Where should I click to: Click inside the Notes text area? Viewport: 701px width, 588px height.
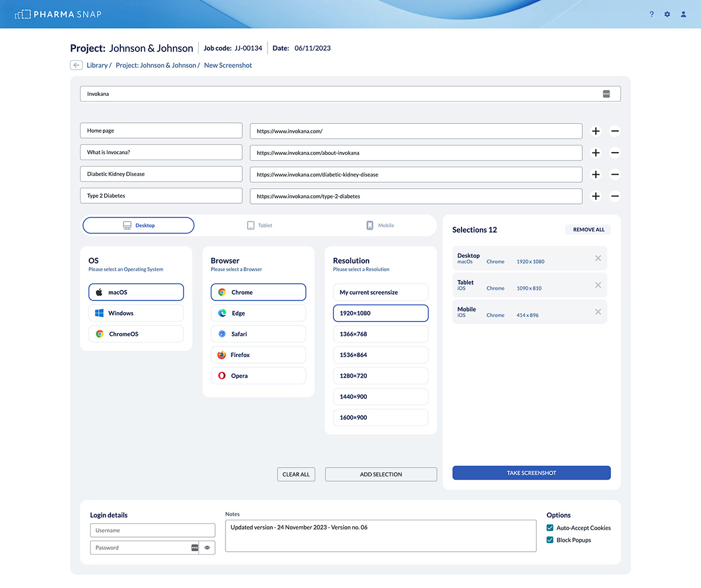[x=381, y=535]
